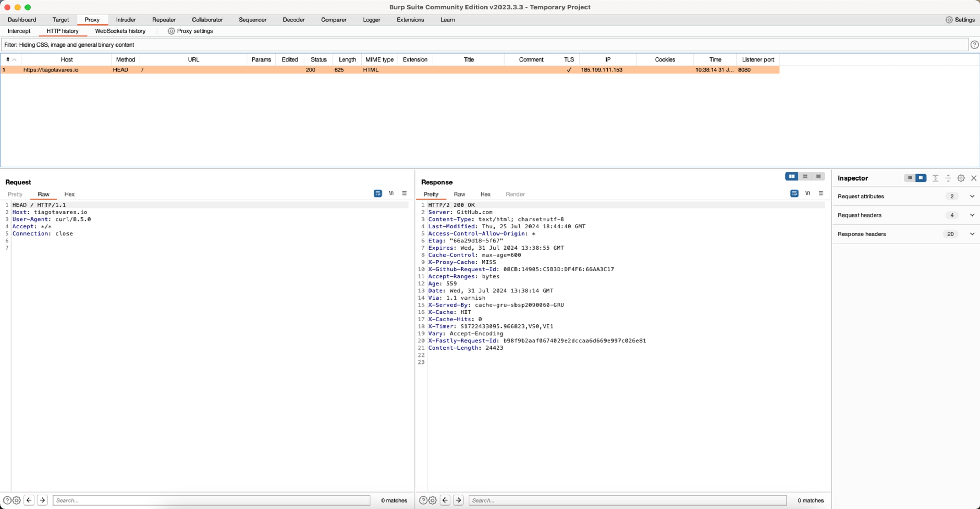Expand the Request attributes section
Viewport: 980px width, 509px height.
click(972, 197)
